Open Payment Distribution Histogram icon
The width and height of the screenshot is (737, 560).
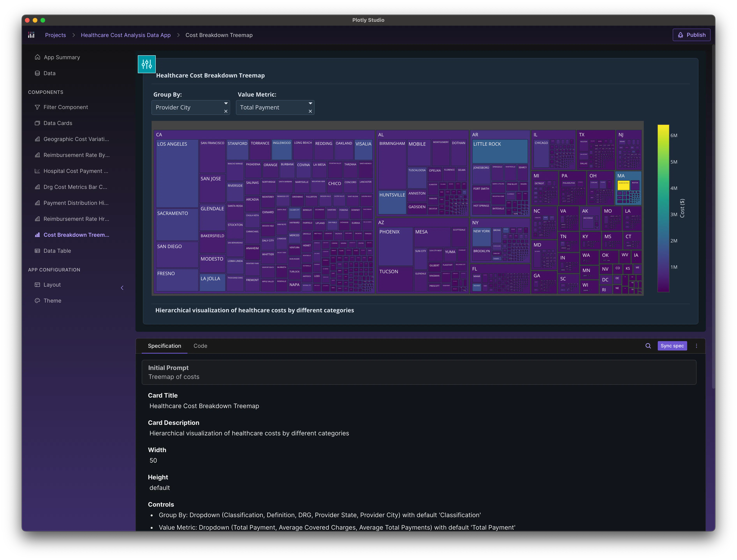[37, 203]
